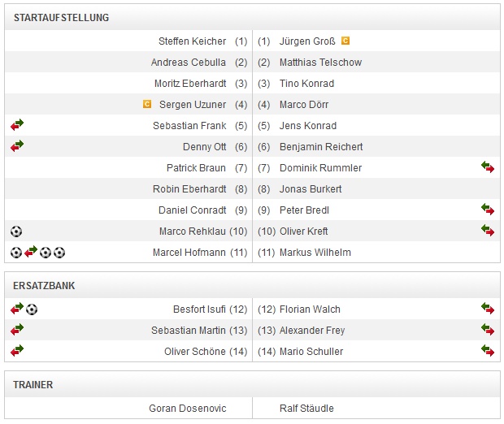Click goal ball icon for Besfort Isufi
Image resolution: width=504 pixels, height=424 pixels.
[32, 309]
